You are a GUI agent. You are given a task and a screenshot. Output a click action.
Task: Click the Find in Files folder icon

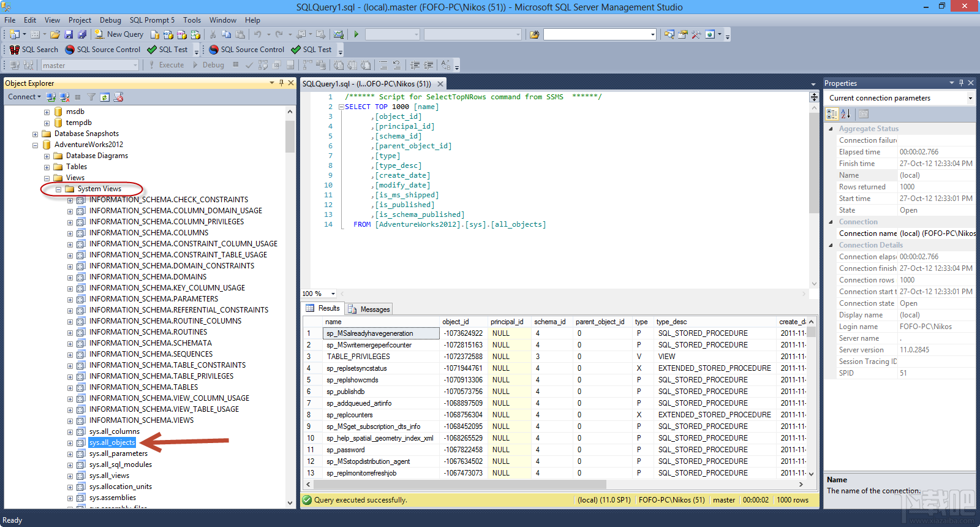pos(534,34)
